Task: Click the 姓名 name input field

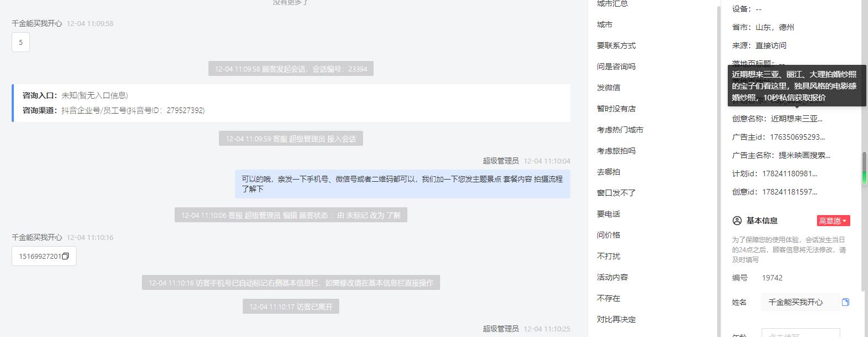Action: [x=800, y=302]
